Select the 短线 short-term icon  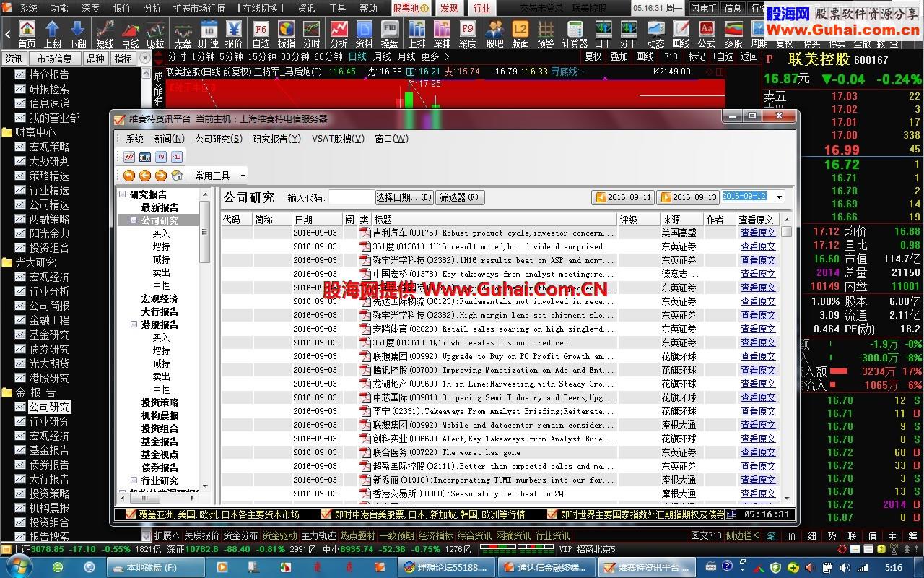click(105, 33)
